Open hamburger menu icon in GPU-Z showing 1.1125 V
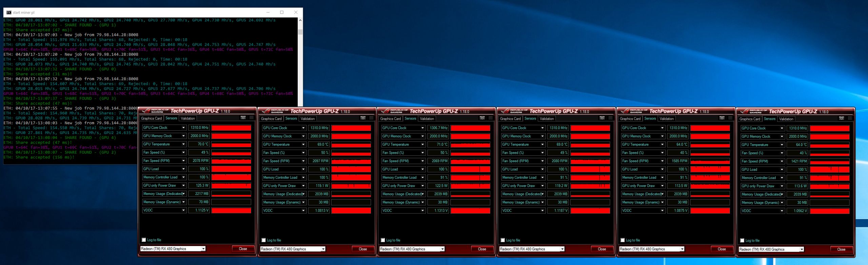 (252, 118)
